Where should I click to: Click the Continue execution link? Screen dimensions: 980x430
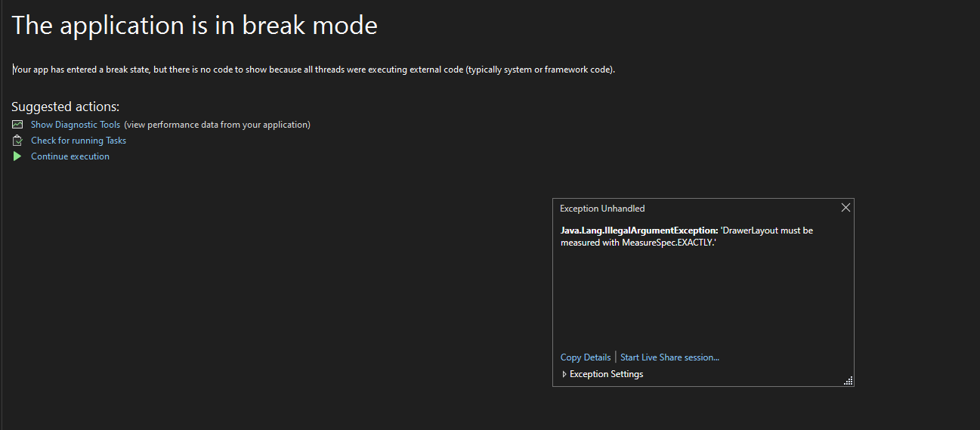click(70, 156)
